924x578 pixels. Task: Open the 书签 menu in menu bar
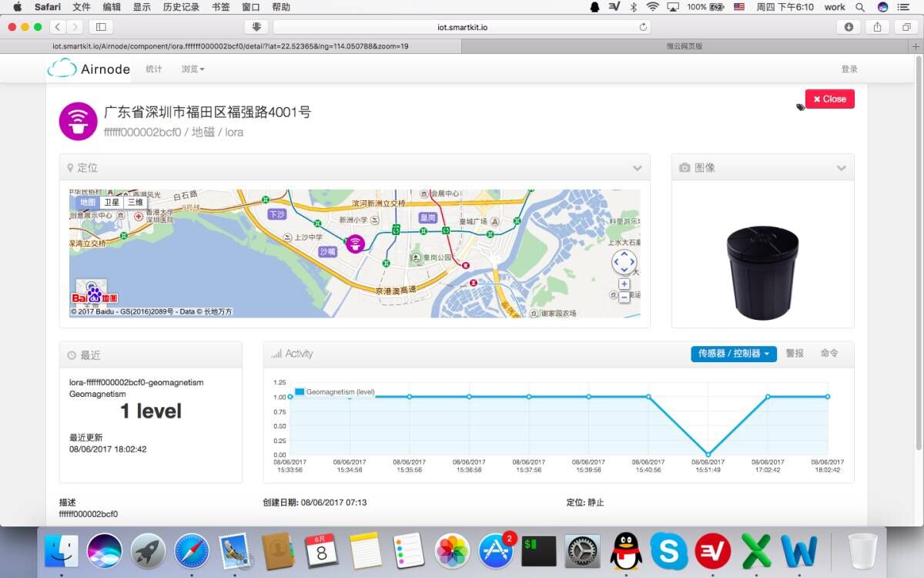pos(220,7)
